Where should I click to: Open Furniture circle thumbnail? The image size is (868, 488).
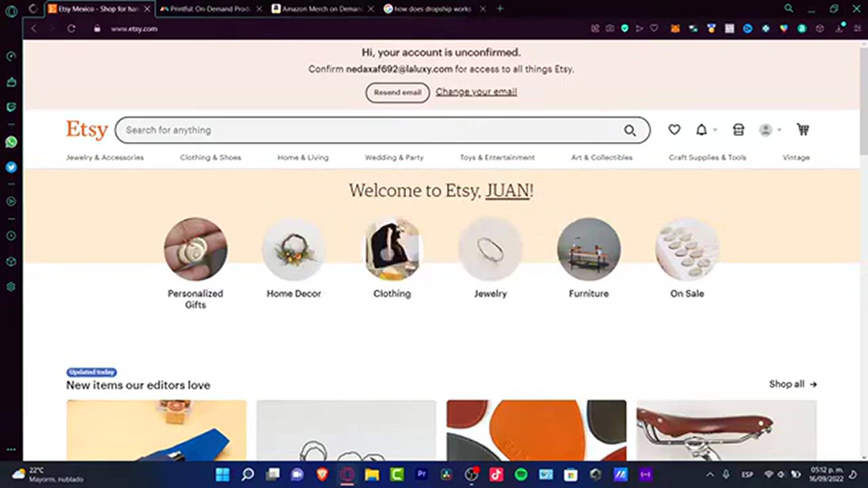pyautogui.click(x=589, y=249)
